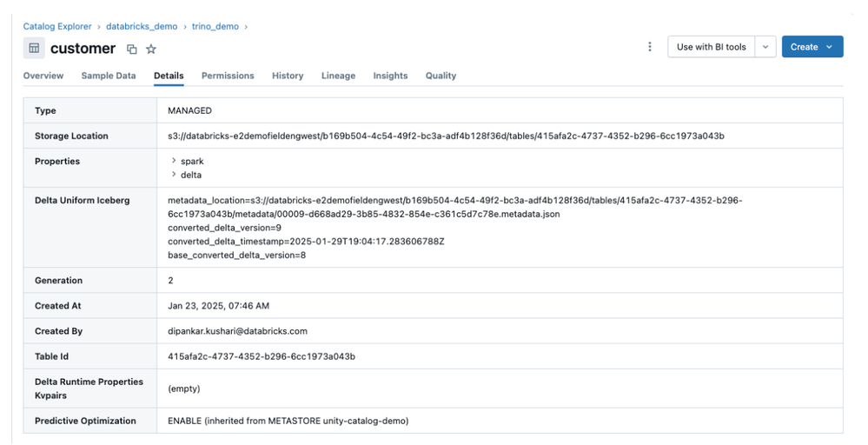
Task: Click the table icon beside customer title
Action: pyautogui.click(x=34, y=49)
